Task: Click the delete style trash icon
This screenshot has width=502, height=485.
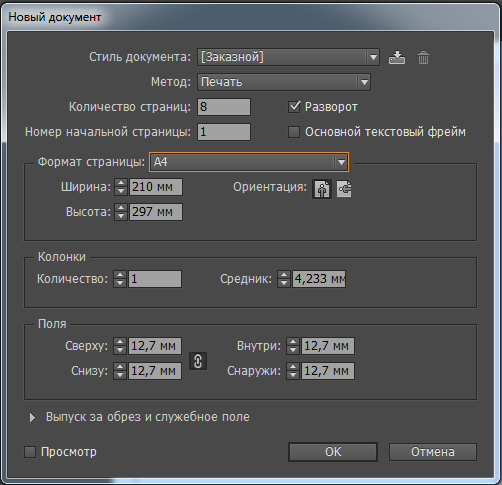Action: [423, 57]
